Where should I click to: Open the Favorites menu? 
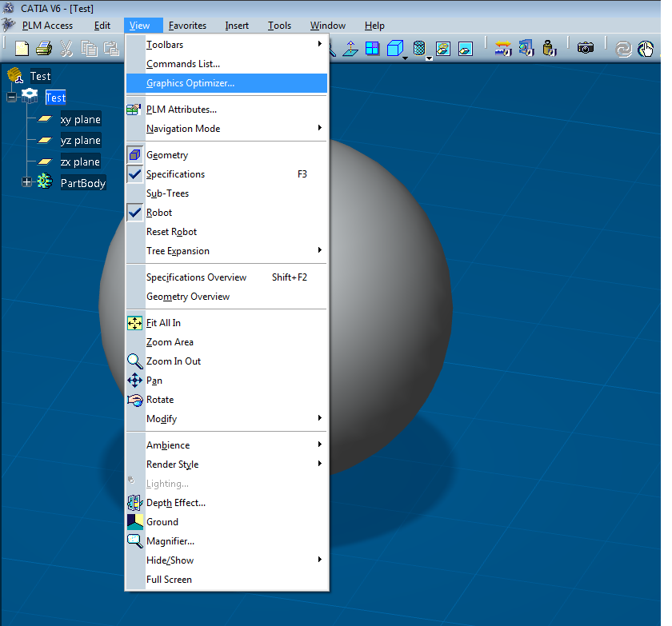(187, 26)
